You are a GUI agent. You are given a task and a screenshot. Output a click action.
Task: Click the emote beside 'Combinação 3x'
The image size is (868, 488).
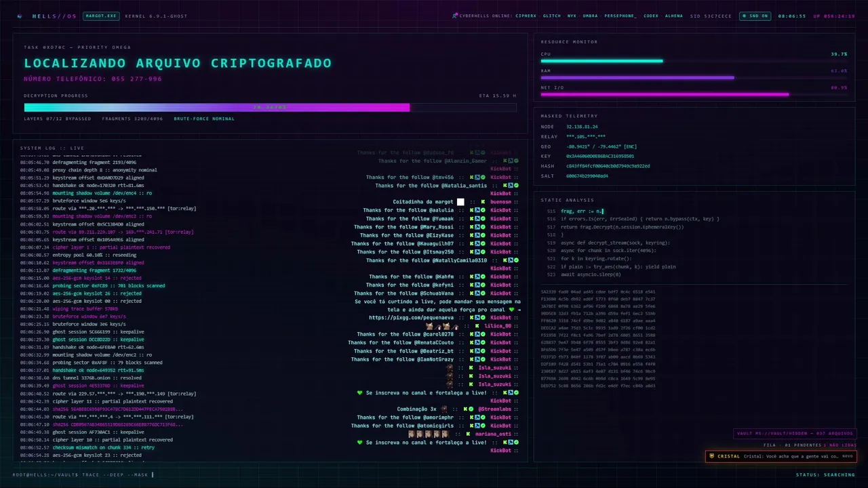click(x=444, y=409)
